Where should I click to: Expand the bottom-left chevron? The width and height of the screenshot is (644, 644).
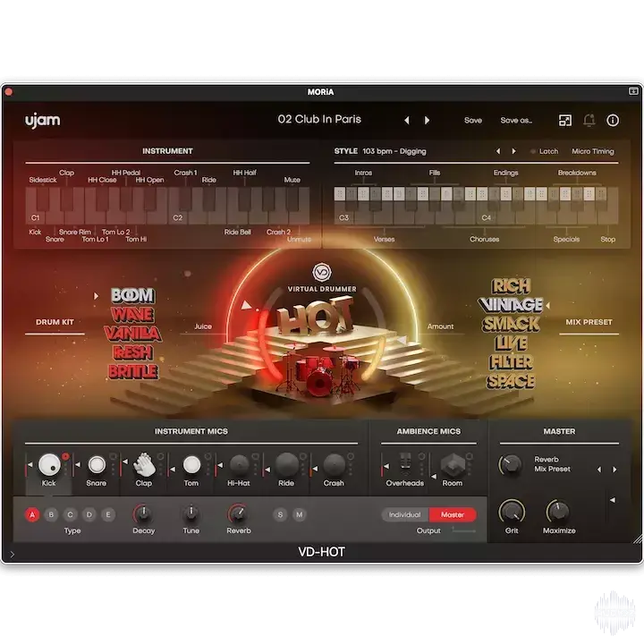[12, 555]
